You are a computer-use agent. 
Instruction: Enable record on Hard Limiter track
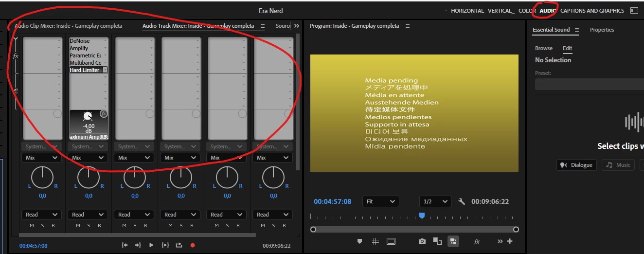tap(99, 225)
